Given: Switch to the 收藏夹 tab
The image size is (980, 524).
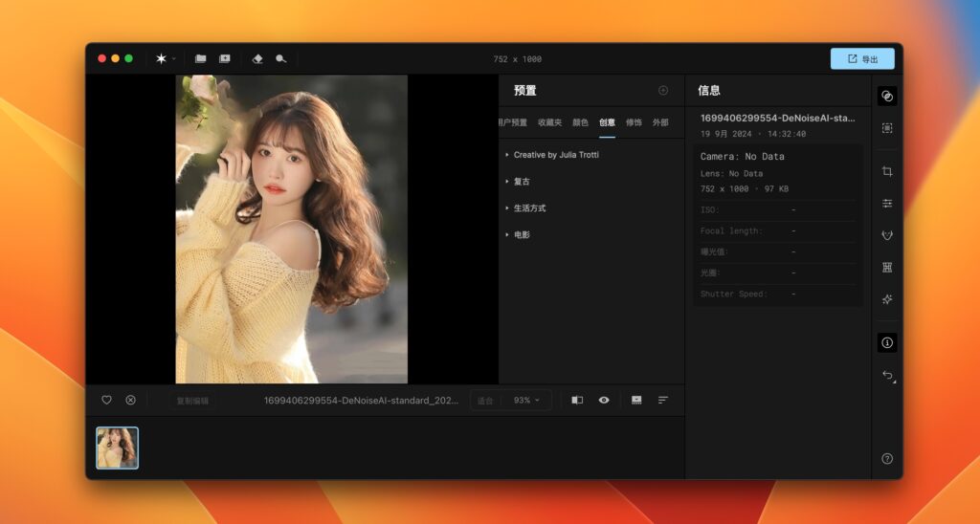Looking at the screenshot, I should pyautogui.click(x=550, y=122).
